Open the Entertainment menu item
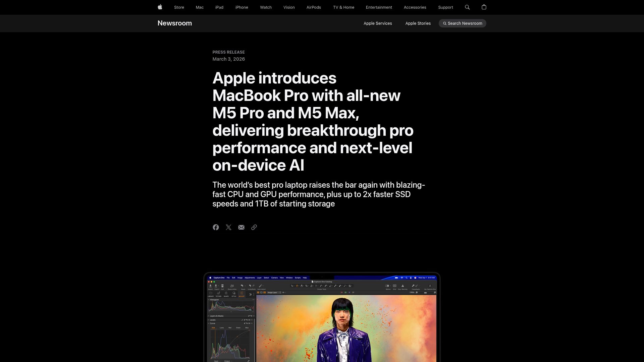The image size is (644, 362). point(379,7)
